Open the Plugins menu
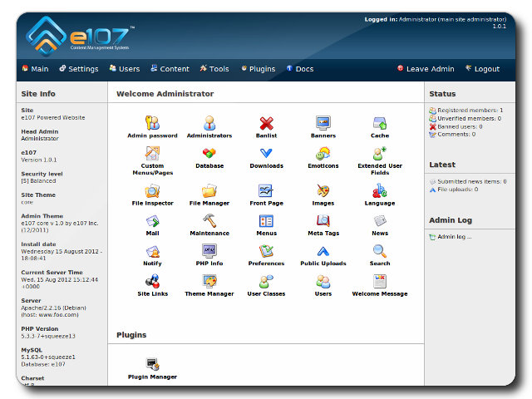The height and width of the screenshot is (399, 532). 258,69
